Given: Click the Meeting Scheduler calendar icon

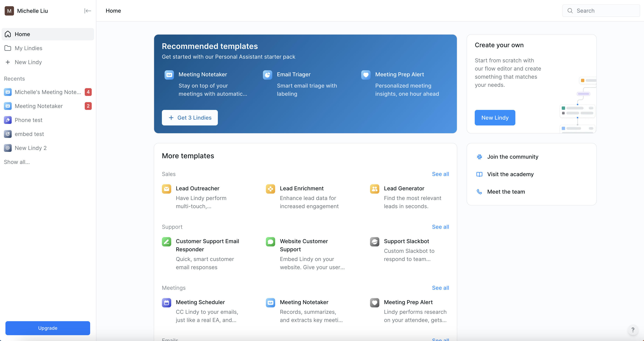Looking at the screenshot, I should pos(167,303).
